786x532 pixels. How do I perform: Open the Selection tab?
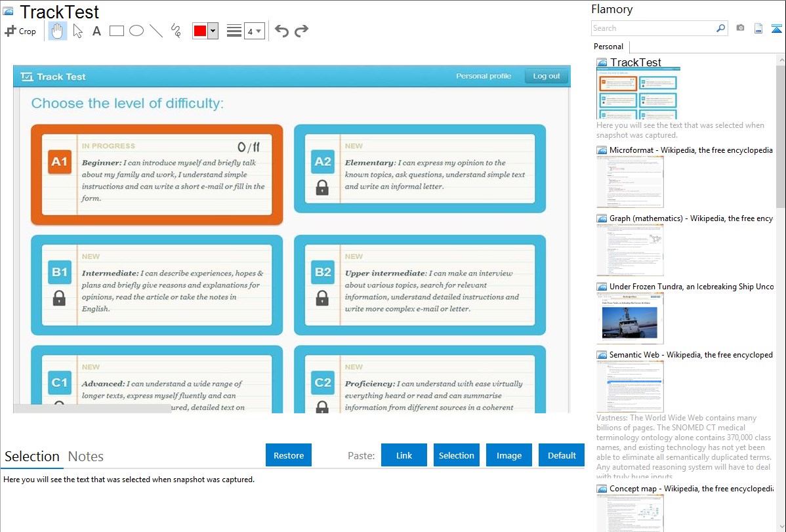point(32,457)
